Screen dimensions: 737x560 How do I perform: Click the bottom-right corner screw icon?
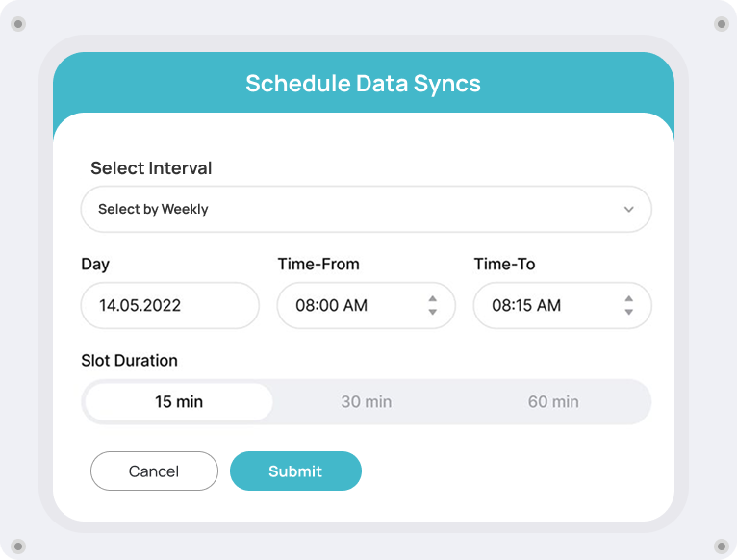click(x=720, y=546)
